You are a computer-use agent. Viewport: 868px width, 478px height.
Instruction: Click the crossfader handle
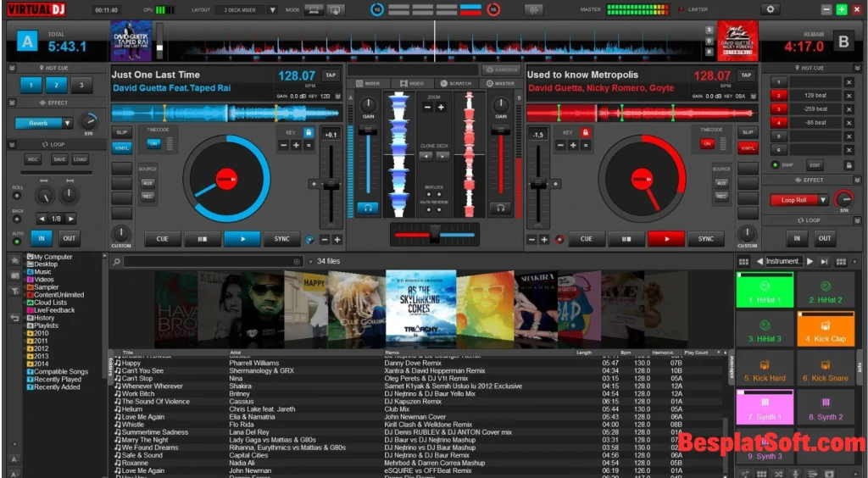click(435, 234)
